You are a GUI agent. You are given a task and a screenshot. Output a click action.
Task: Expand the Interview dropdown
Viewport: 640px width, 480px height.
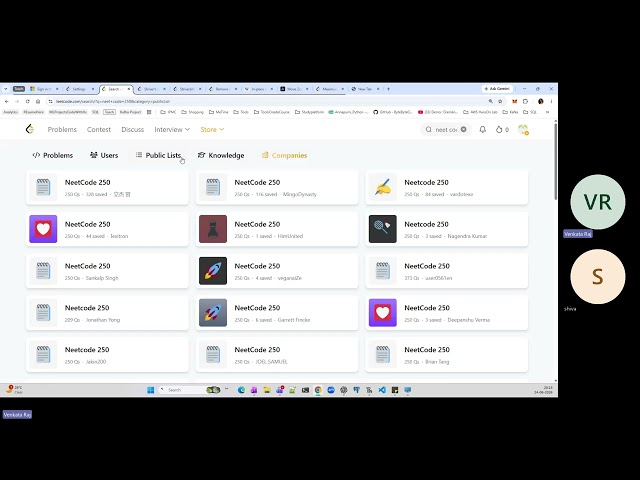[172, 129]
